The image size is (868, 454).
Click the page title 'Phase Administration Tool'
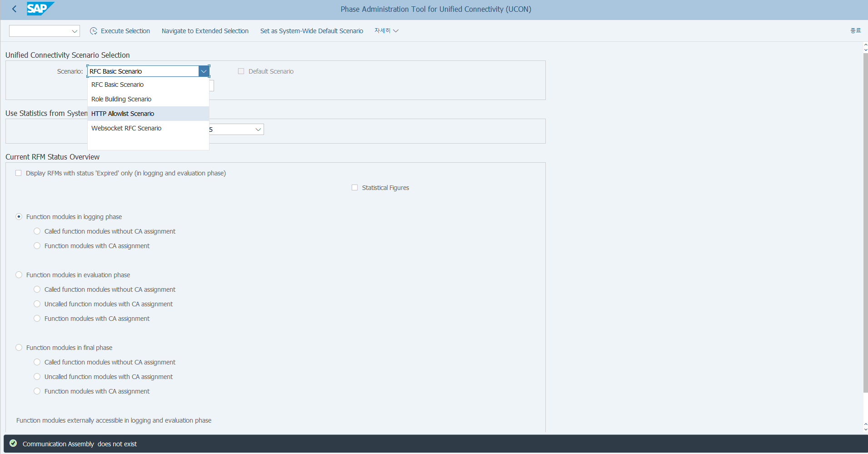pyautogui.click(x=436, y=9)
